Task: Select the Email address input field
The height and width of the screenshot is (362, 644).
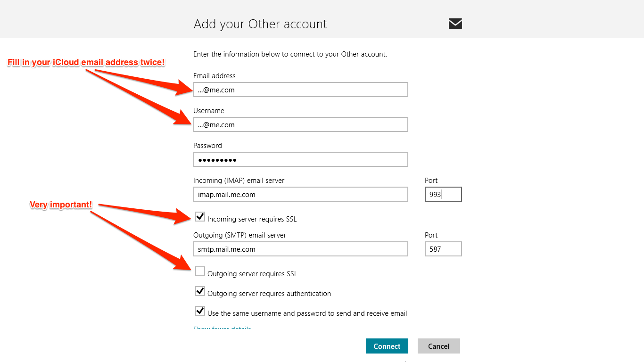Action: 300,90
